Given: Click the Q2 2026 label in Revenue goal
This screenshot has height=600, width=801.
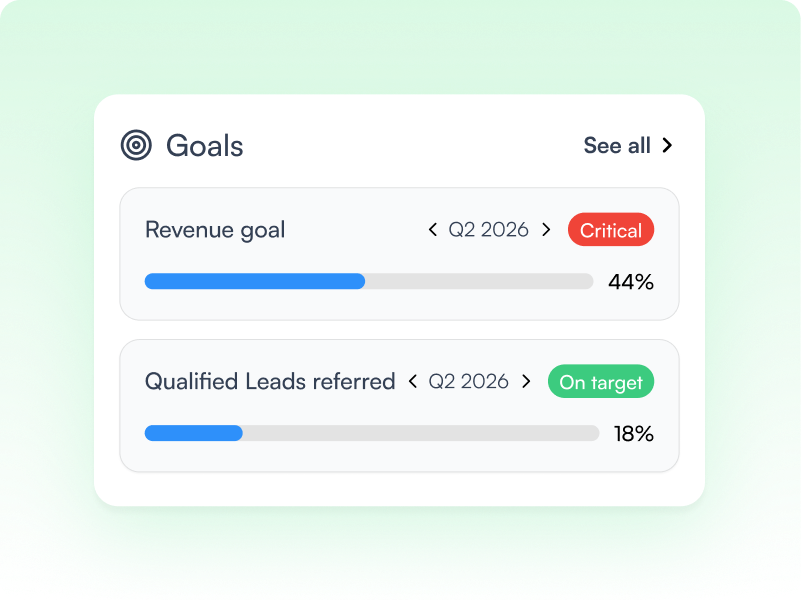Looking at the screenshot, I should click(x=488, y=230).
